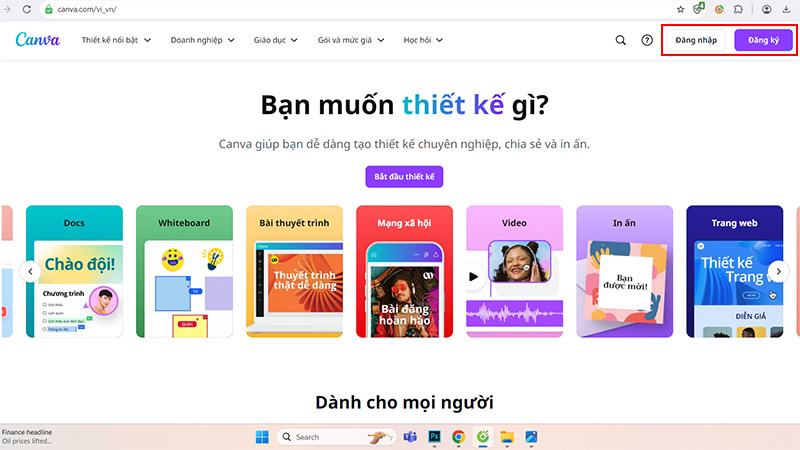
Task: Expand the Giáo dục menu
Action: point(276,40)
